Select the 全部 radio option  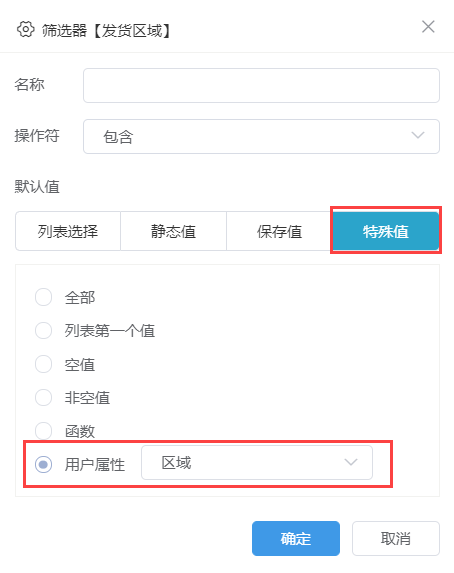point(43,297)
